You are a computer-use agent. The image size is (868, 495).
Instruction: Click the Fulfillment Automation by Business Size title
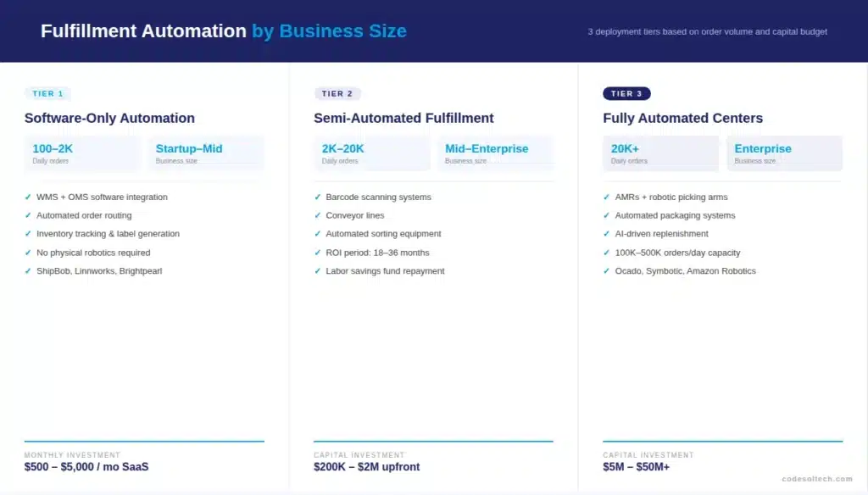click(224, 31)
